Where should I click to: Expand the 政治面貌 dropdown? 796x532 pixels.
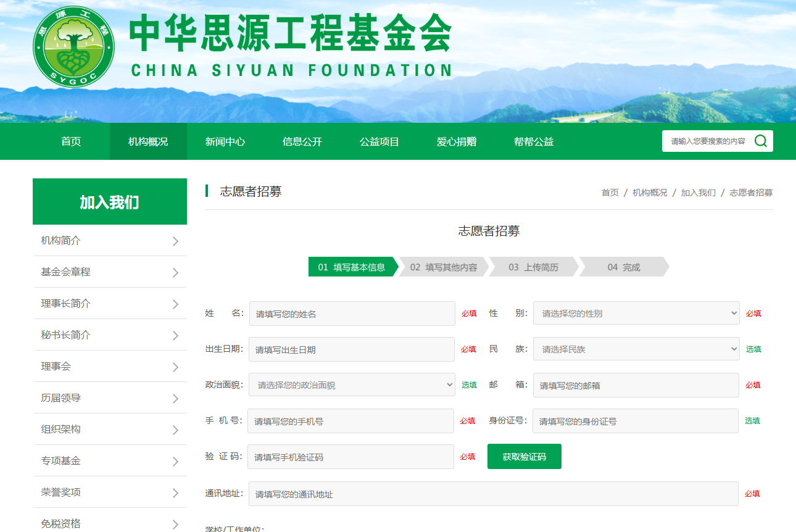352,385
